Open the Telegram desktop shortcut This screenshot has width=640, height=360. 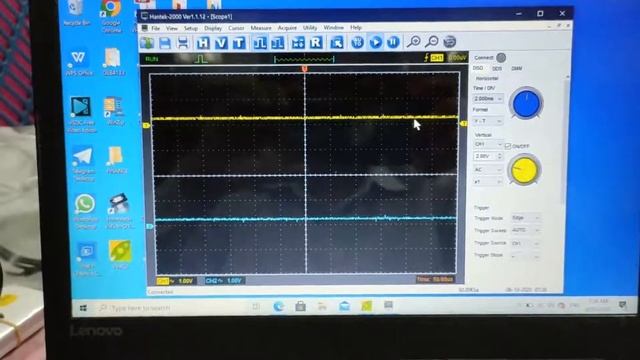pos(83,163)
